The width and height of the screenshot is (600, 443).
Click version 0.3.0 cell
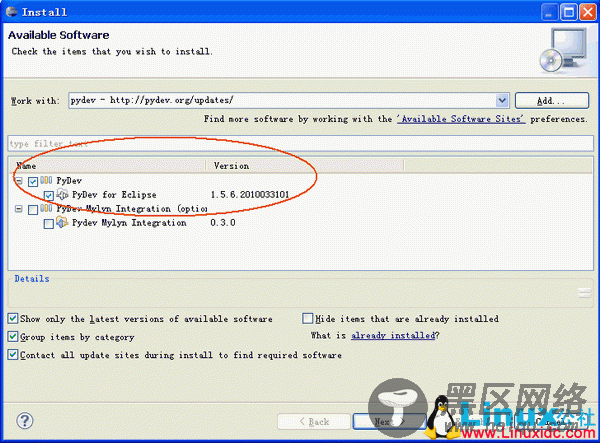(x=223, y=223)
